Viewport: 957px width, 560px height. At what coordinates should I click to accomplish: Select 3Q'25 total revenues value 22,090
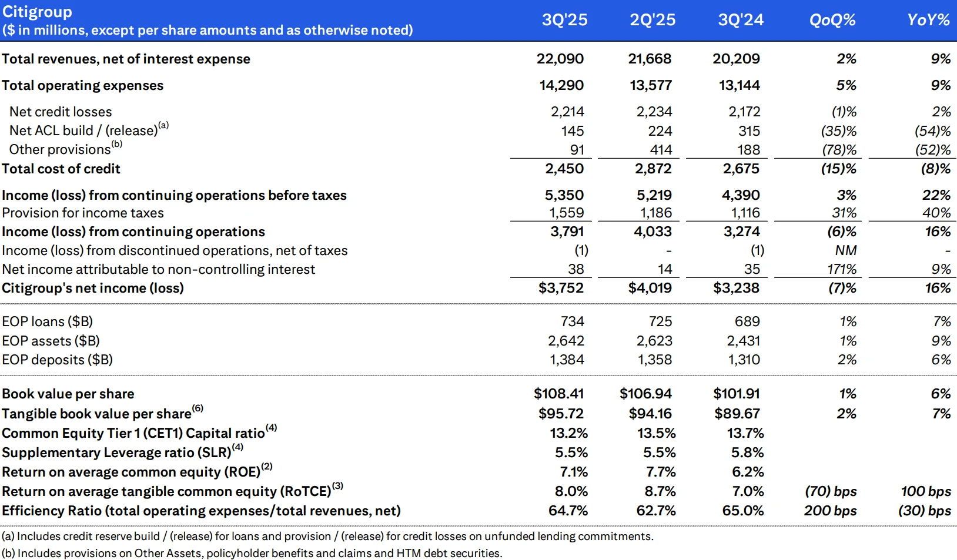pos(560,59)
